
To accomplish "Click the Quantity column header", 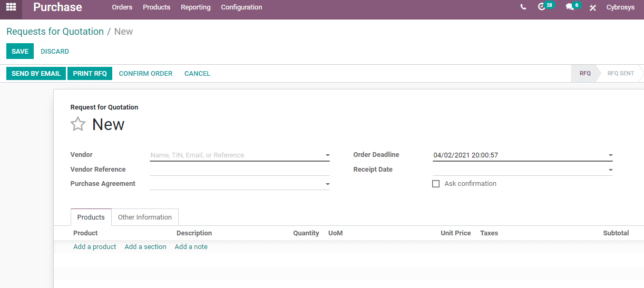I will coord(306,233).
